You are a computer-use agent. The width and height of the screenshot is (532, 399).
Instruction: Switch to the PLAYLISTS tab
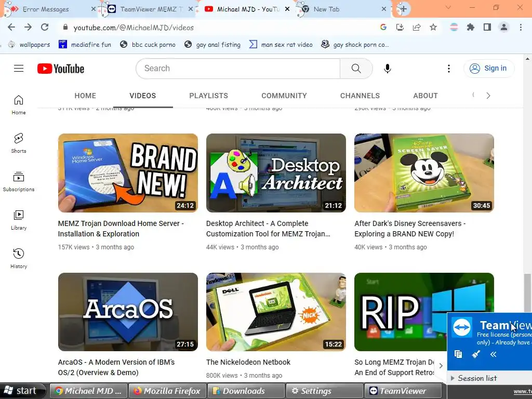tap(209, 96)
